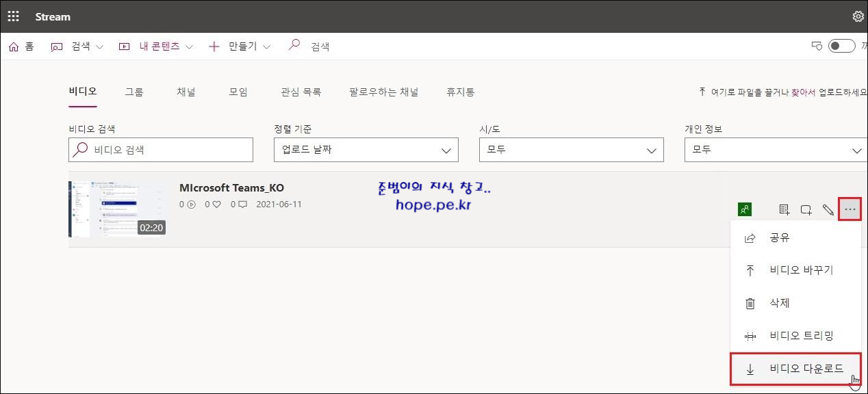This screenshot has height=394, width=868.
Task: Switch to the 그룹 tab
Action: coord(134,92)
